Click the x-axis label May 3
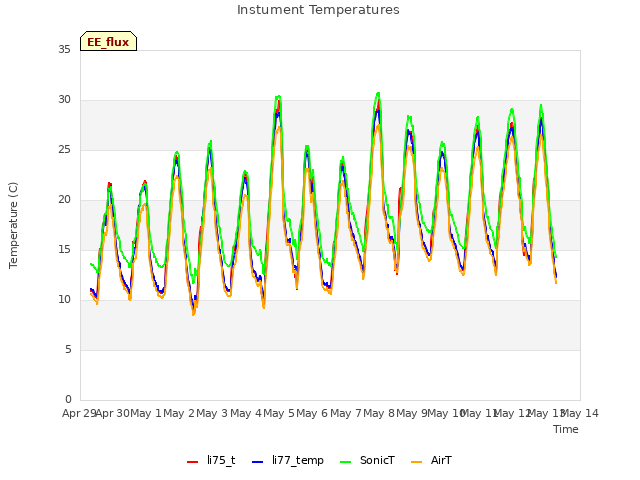 pos(212,413)
